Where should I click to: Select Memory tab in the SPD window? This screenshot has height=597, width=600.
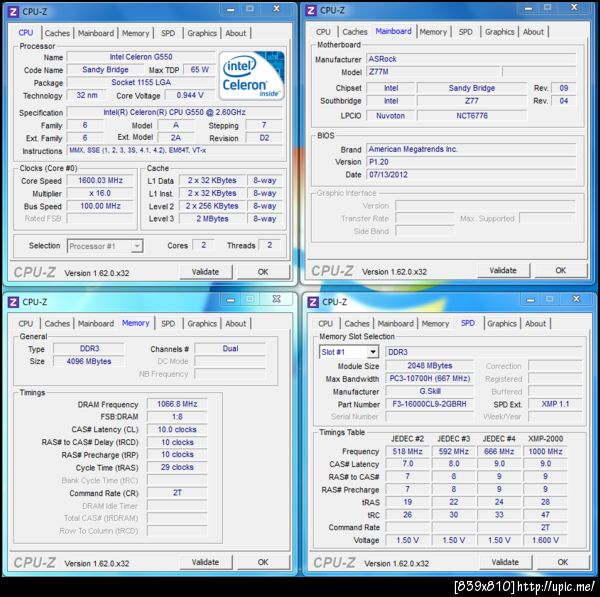tap(435, 324)
